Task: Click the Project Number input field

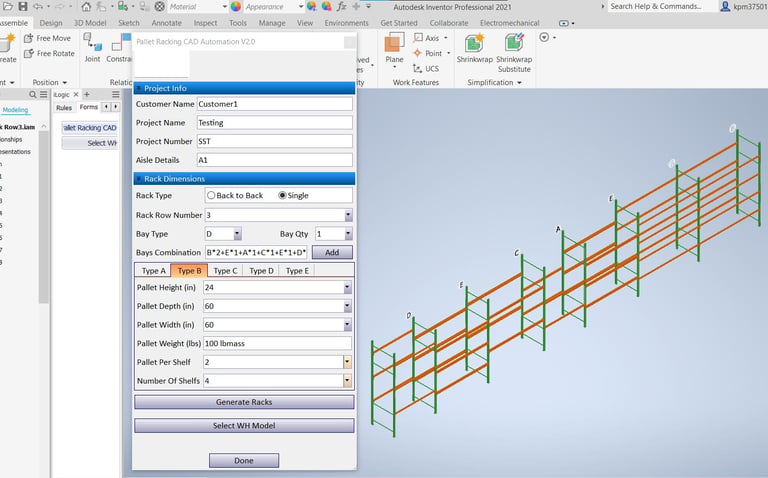Action: pos(274,142)
